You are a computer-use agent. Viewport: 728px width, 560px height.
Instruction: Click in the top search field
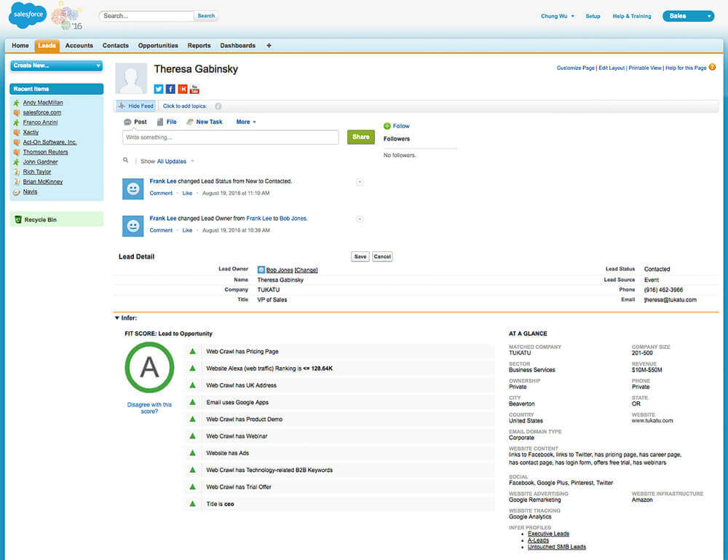point(146,16)
